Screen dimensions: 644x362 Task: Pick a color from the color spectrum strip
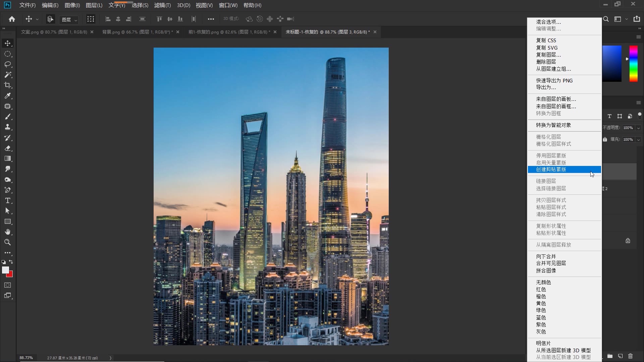(633, 64)
